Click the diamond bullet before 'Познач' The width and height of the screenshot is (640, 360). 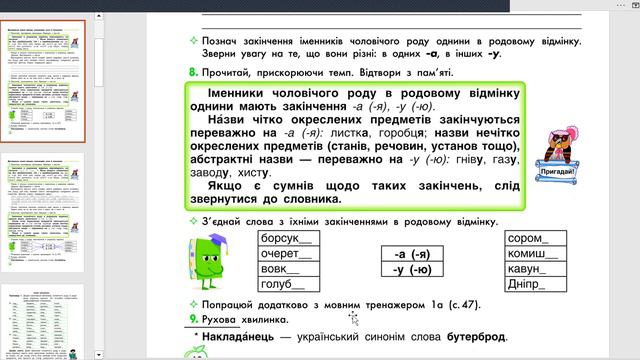click(x=194, y=40)
